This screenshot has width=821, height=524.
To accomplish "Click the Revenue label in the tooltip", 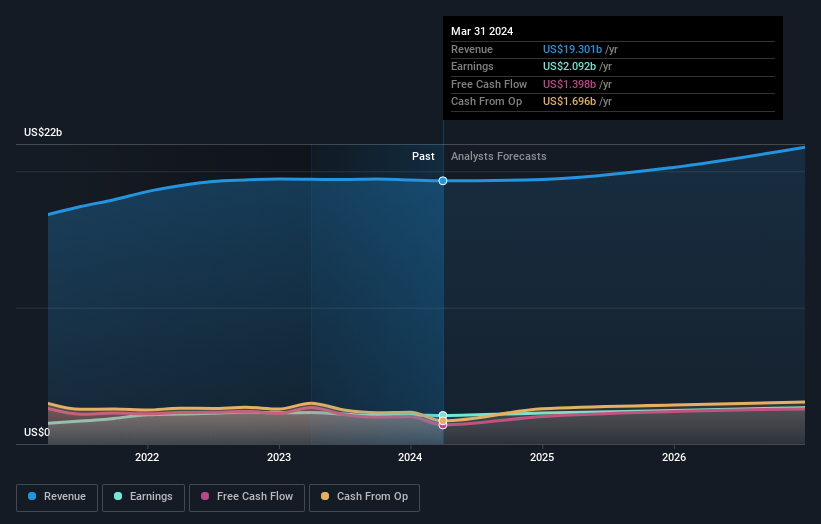I will point(472,49).
